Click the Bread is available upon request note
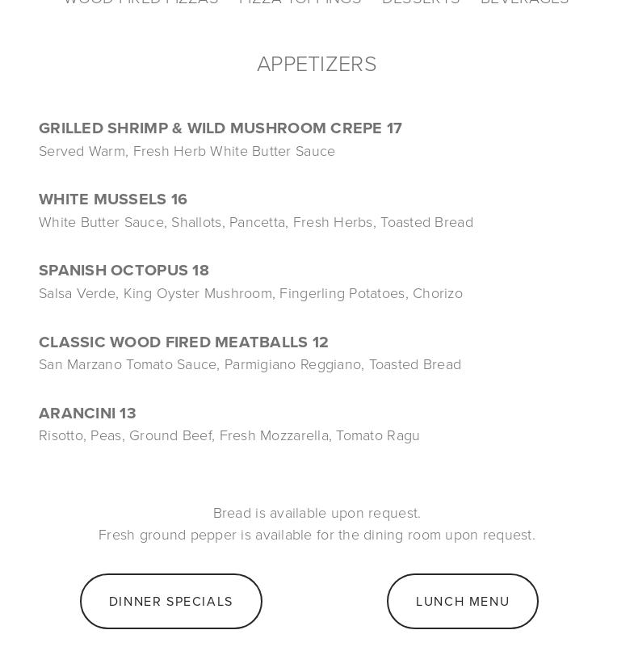Screen dimensions: 634x672 coord(317,513)
